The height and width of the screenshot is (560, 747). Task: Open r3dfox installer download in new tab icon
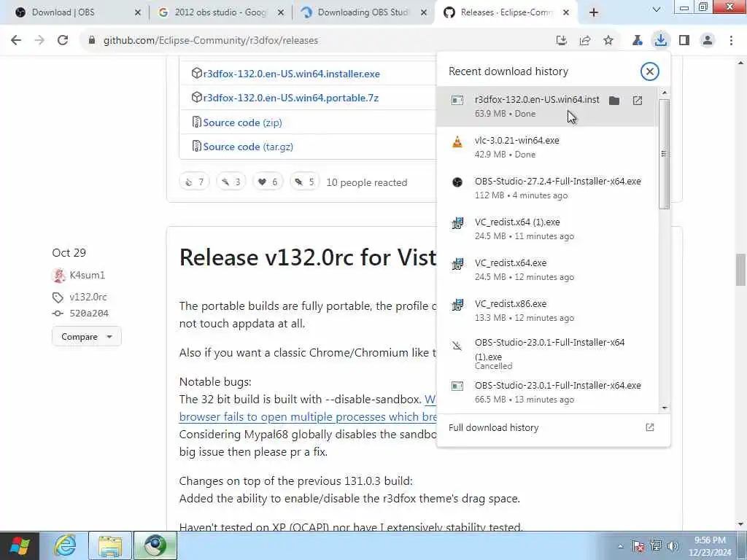click(x=638, y=101)
